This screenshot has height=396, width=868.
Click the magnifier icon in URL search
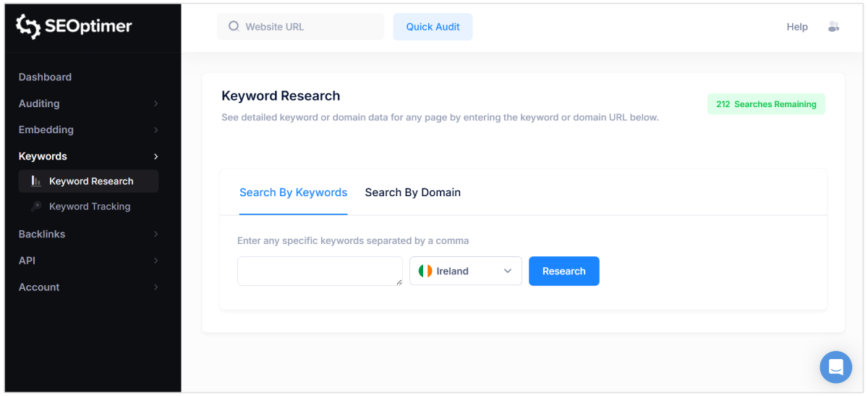(x=234, y=27)
